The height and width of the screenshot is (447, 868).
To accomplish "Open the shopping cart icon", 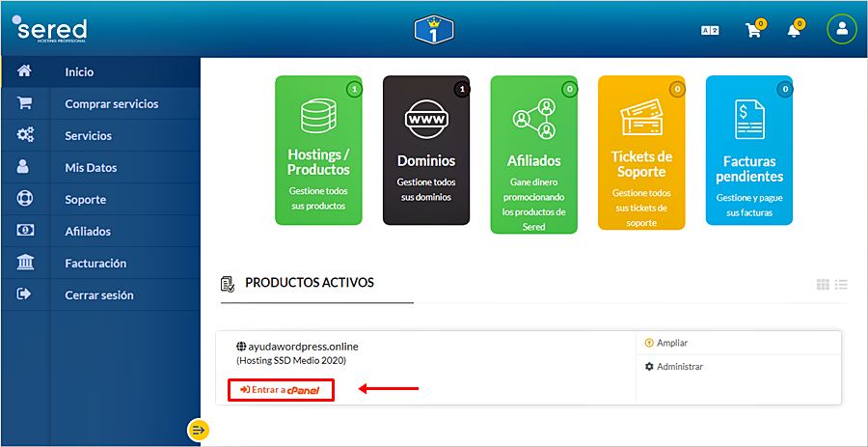I will click(753, 31).
